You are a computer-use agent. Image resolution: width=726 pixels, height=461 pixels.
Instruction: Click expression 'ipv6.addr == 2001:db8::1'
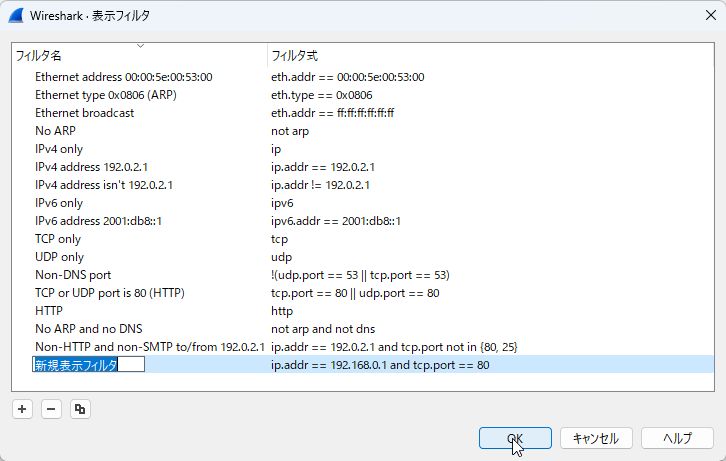336,221
